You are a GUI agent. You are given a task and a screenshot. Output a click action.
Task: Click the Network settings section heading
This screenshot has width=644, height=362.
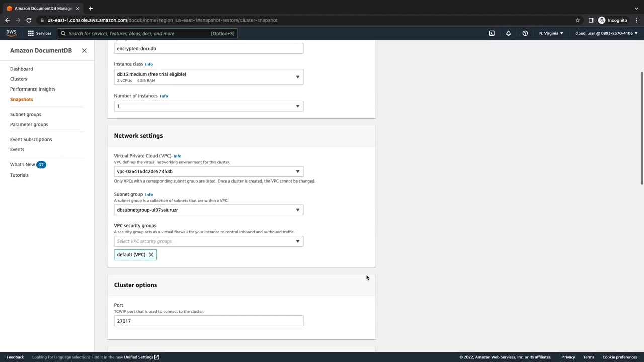(138, 136)
